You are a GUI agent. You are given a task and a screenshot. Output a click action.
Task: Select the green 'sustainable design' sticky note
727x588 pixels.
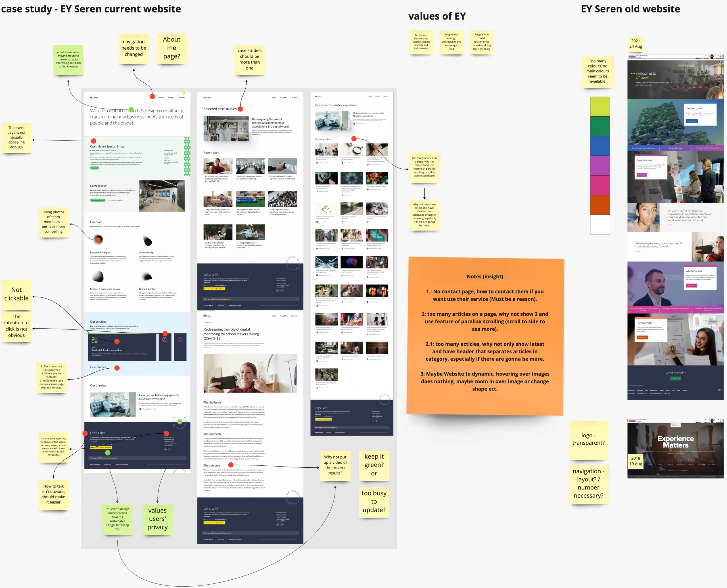click(x=117, y=519)
